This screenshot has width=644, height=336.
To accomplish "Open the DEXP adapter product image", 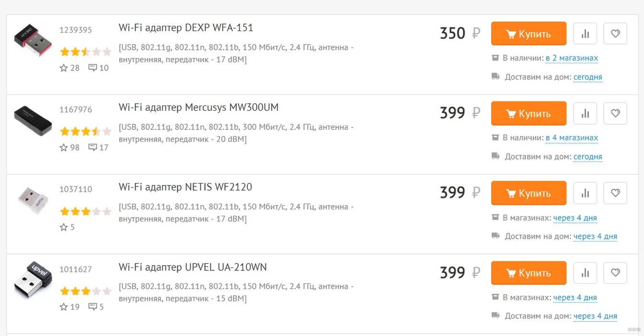I will (x=33, y=42).
